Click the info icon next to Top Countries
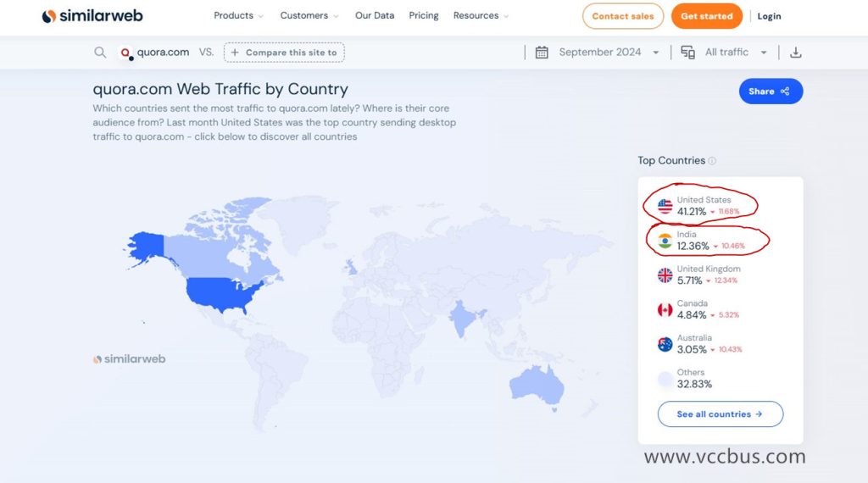Image resolution: width=868 pixels, height=483 pixels. (x=712, y=161)
